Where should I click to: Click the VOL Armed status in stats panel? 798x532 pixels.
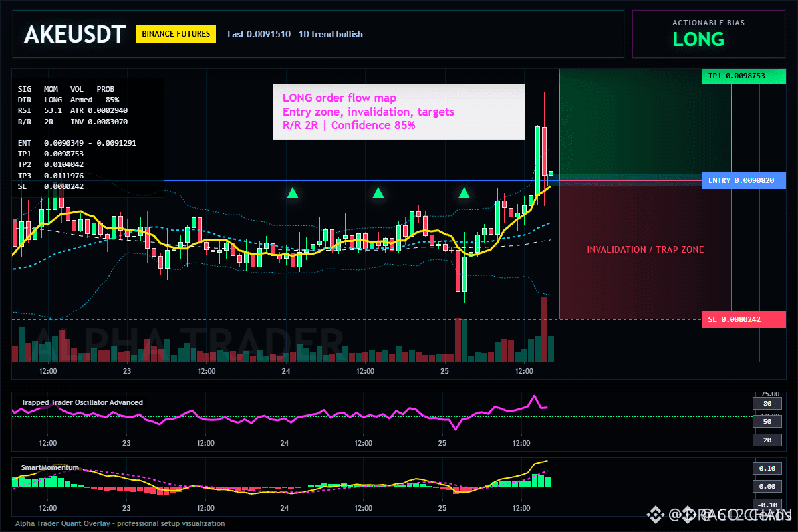82,100
